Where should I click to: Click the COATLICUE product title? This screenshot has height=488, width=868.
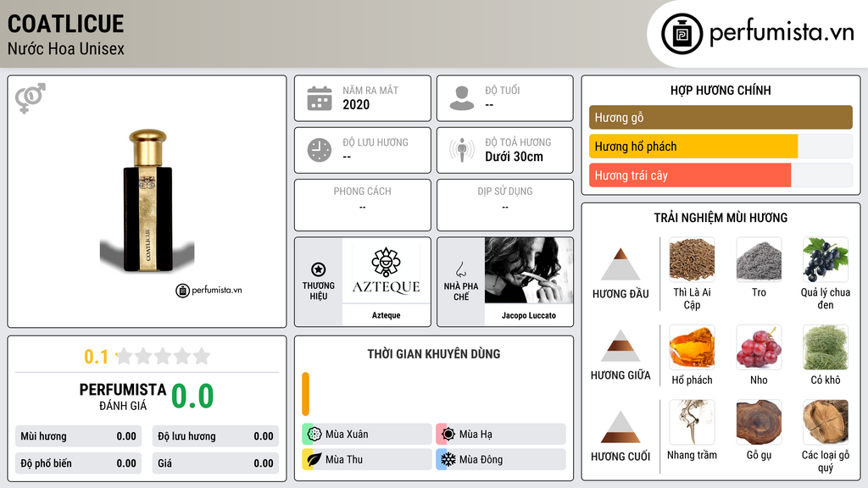pyautogui.click(x=66, y=24)
